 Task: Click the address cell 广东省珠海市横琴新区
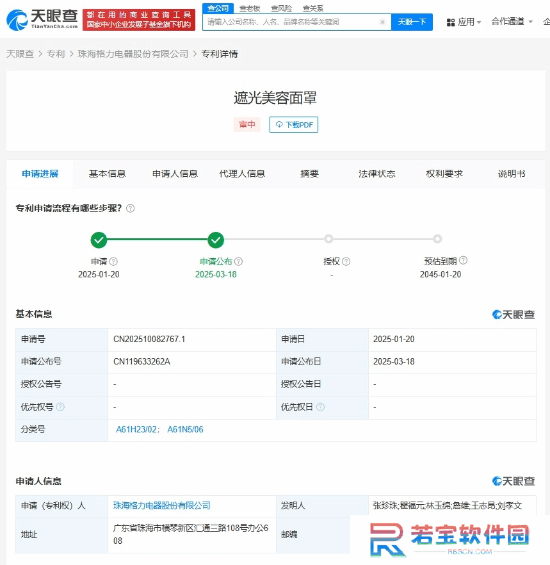[x=191, y=534]
